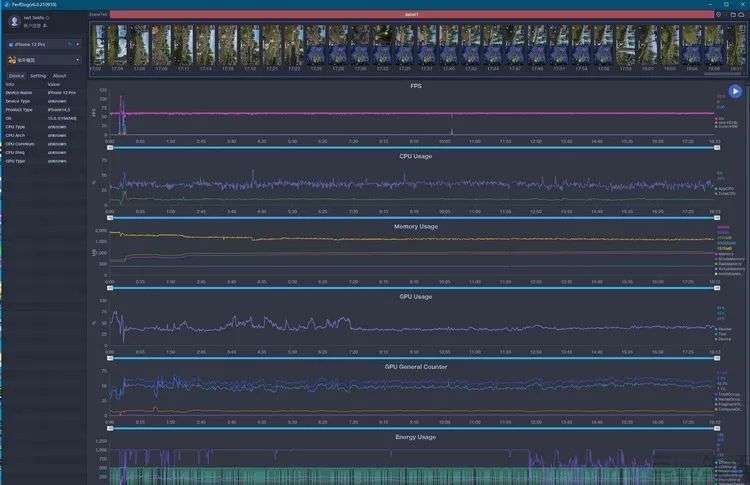Click CPU Usage right range slider handle

pyautogui.click(x=717, y=218)
